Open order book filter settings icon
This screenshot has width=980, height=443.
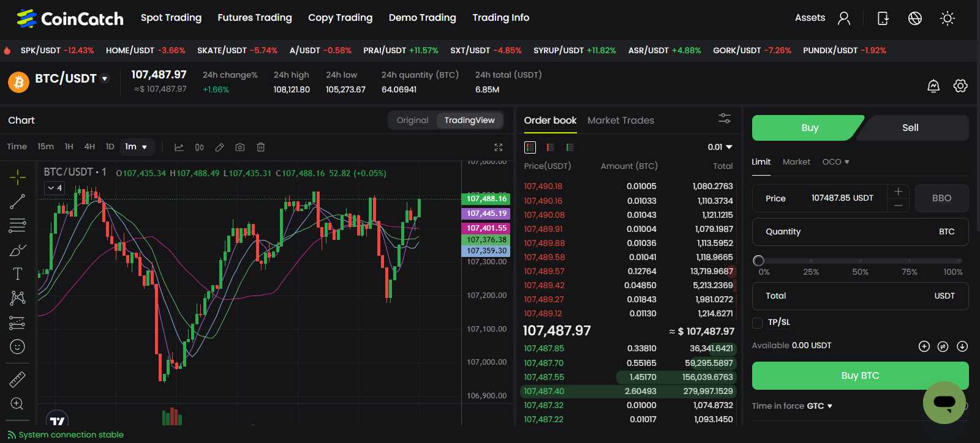pyautogui.click(x=725, y=119)
